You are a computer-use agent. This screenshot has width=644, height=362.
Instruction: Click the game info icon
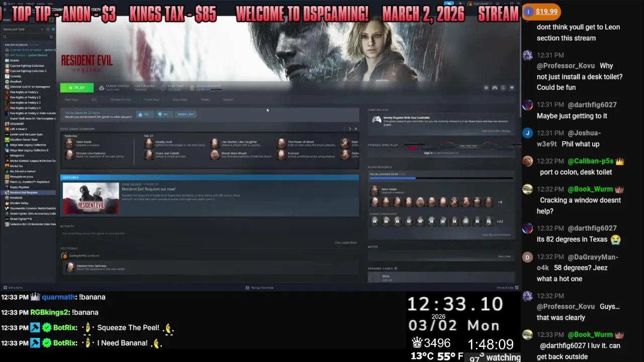tap(503, 87)
